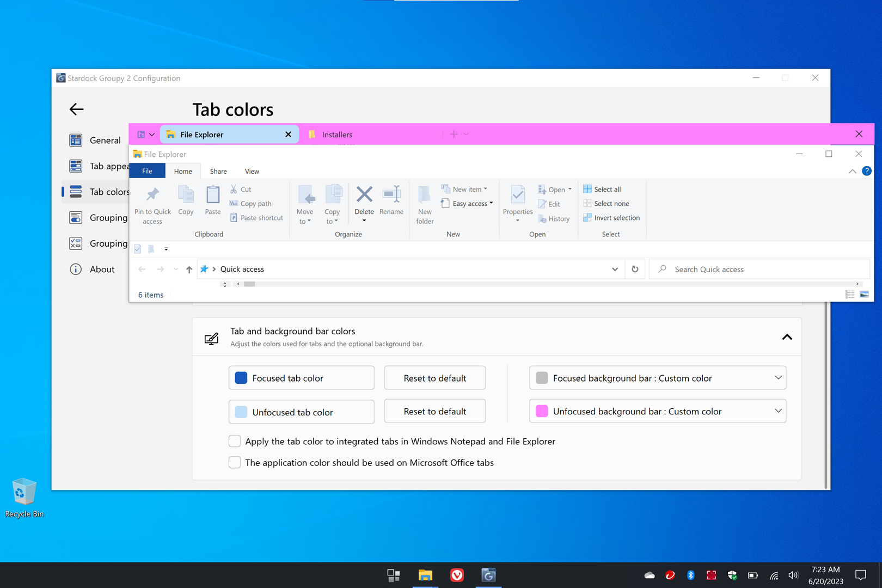Click the Cut scissors item

pos(240,189)
